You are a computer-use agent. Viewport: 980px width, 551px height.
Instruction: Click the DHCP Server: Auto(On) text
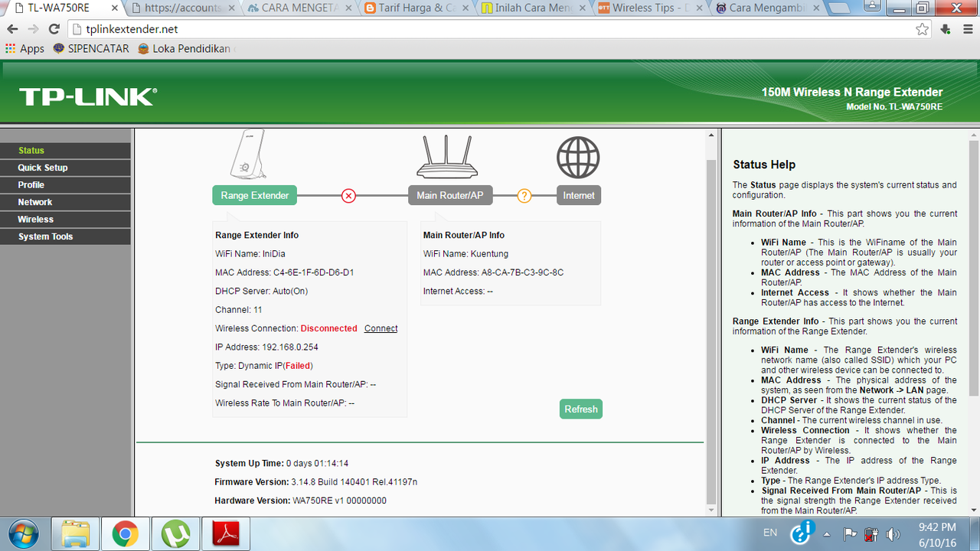262,292
